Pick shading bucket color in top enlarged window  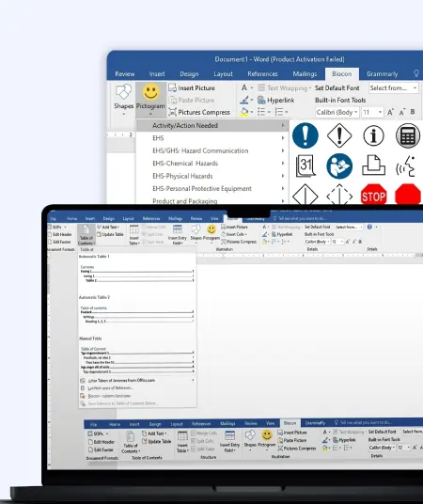point(246,112)
